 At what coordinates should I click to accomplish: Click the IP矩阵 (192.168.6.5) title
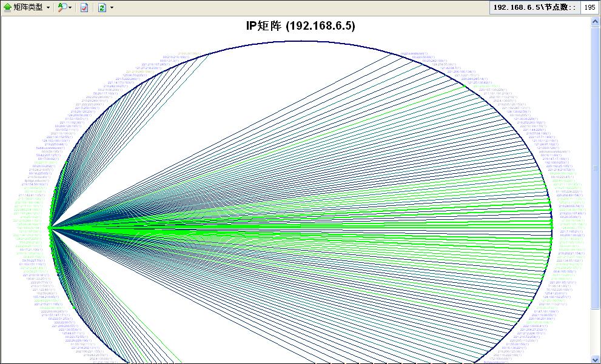coord(300,26)
